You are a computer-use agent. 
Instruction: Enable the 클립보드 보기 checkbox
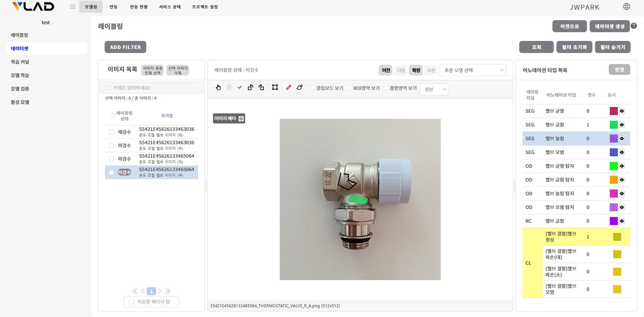(x=313, y=88)
